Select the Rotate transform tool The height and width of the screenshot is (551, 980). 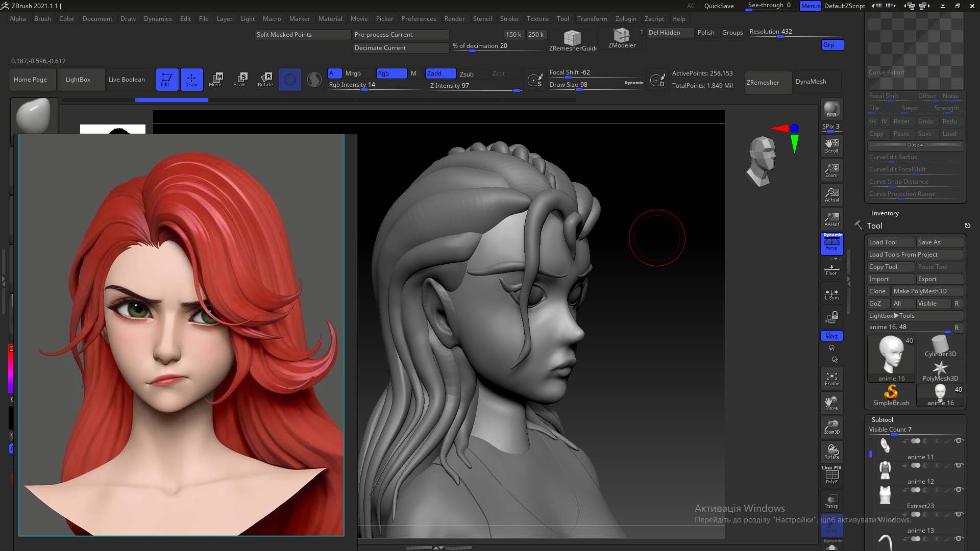265,79
